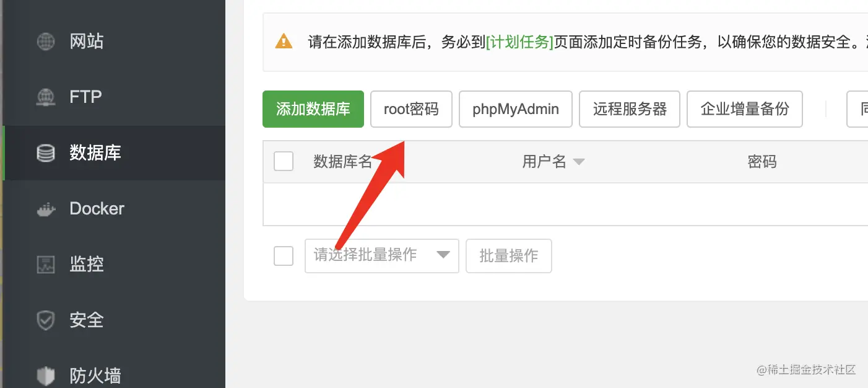Click the FTP globe icon in sidebar
Image resolution: width=868 pixels, height=388 pixels.
click(46, 97)
